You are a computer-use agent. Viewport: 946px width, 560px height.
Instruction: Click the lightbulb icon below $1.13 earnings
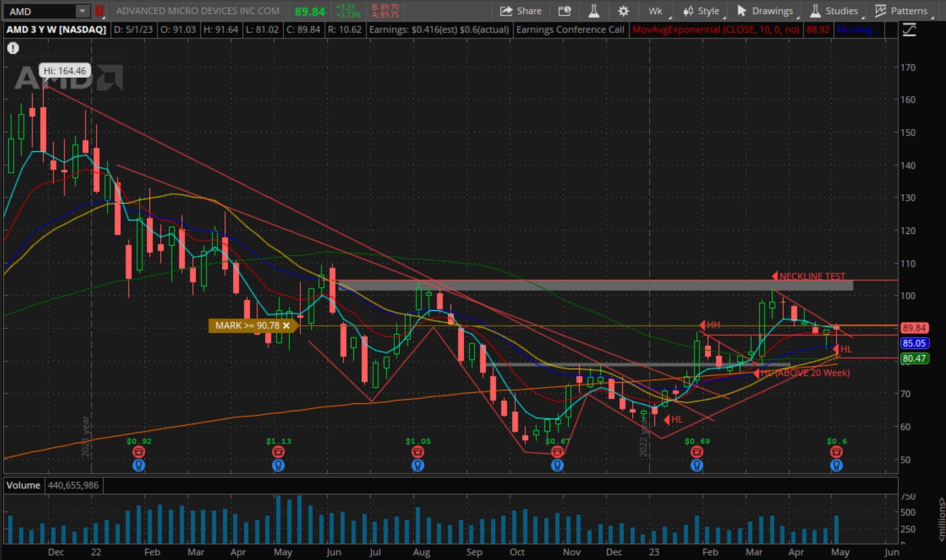click(x=278, y=465)
